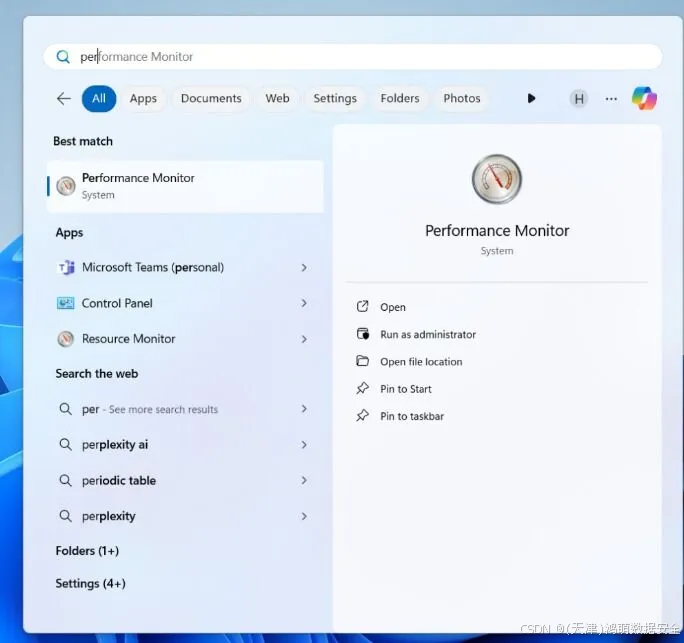Expand Microsoft Teams (personal) chevron
The height and width of the screenshot is (643, 684).
point(304,267)
